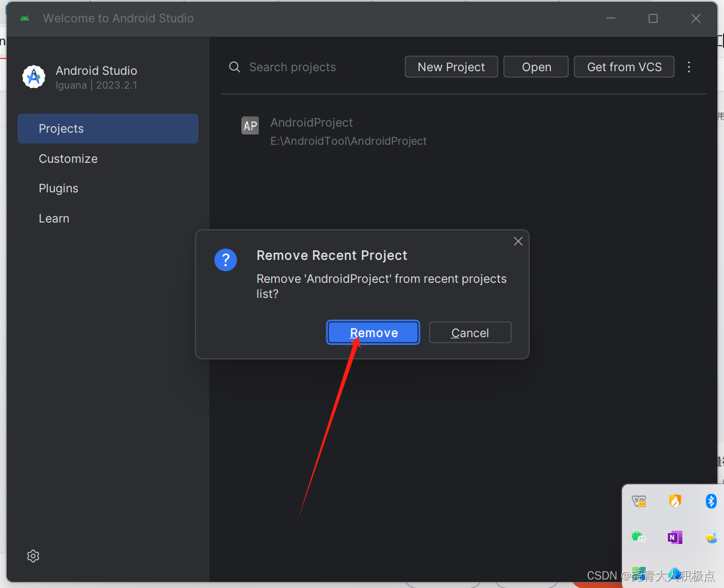
Task: Open the three-dot more options menu
Action: pos(689,67)
